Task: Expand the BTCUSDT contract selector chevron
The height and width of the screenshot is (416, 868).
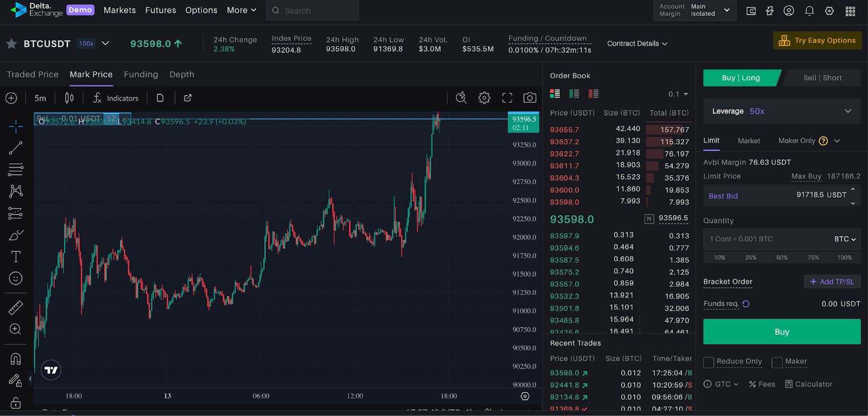Action: pos(106,43)
